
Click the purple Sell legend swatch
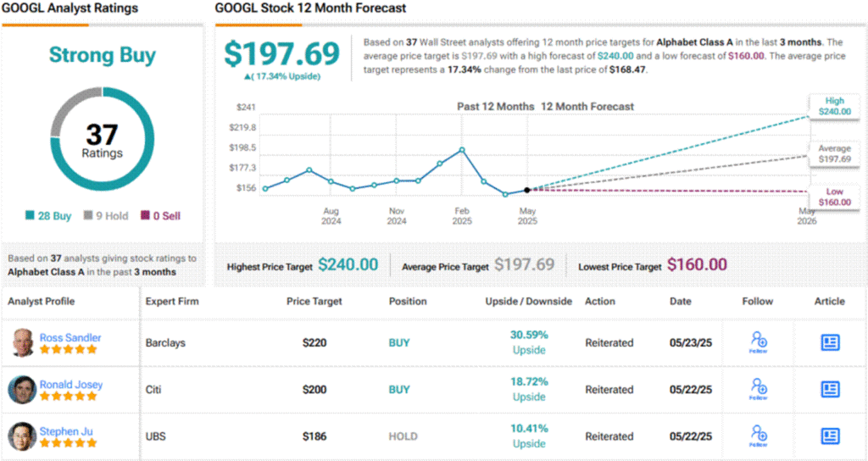146,216
